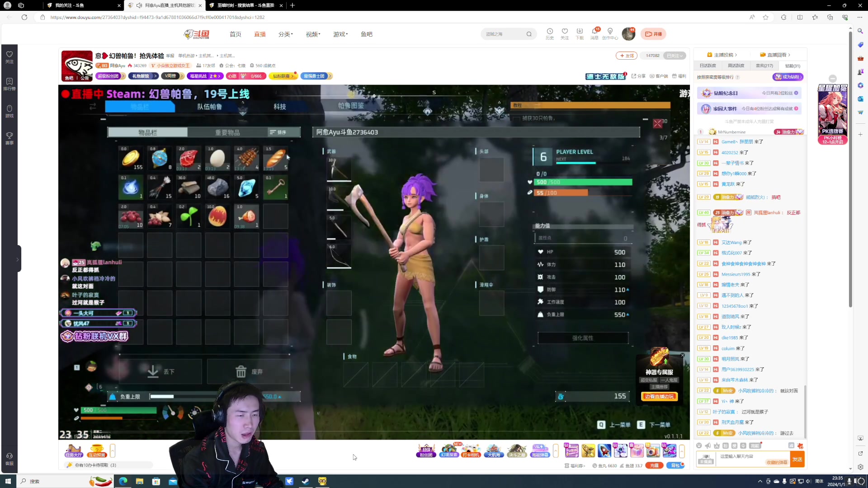Open the 创作中心 lightbulb icon

coord(610,34)
